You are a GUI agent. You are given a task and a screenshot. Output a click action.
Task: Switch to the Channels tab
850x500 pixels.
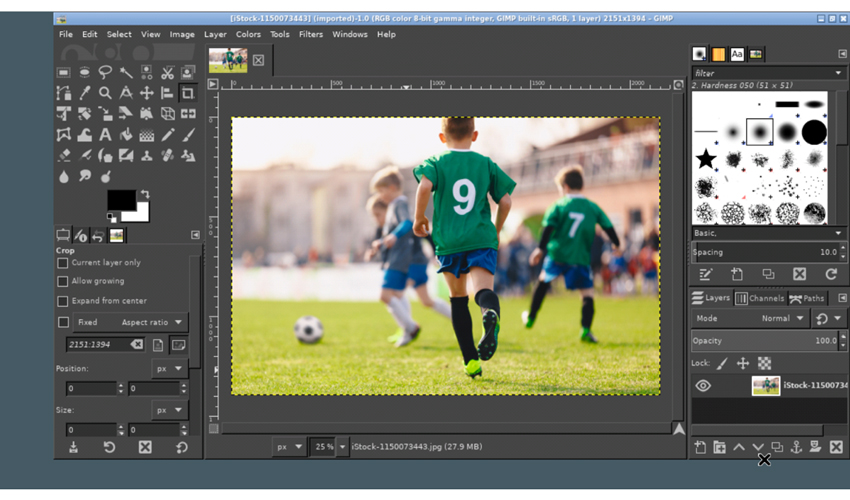pyautogui.click(x=760, y=298)
